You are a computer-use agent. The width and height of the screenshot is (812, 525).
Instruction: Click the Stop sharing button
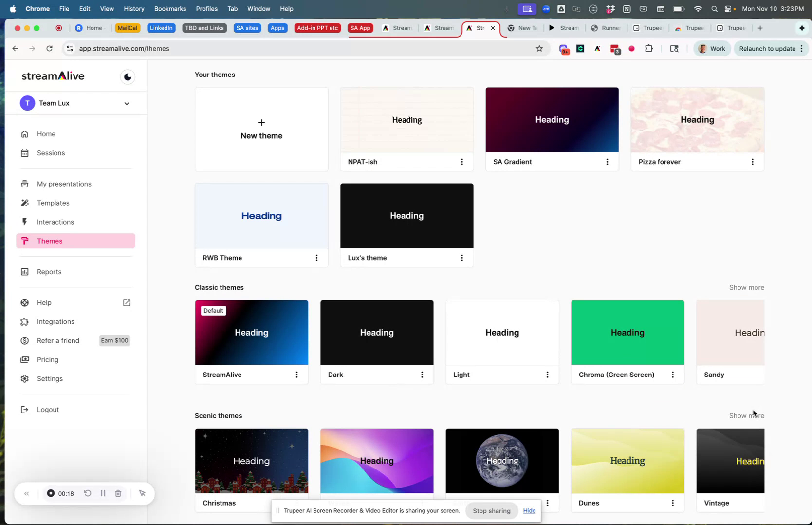491,510
